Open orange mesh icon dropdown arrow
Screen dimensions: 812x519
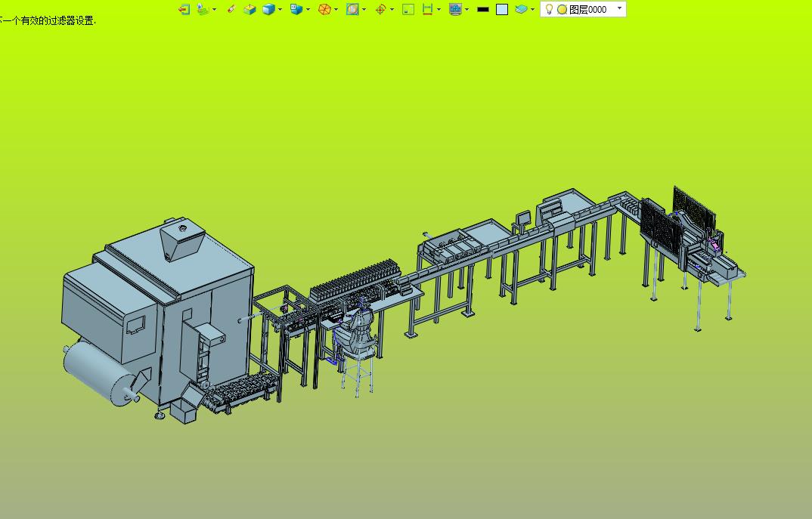(x=336, y=9)
